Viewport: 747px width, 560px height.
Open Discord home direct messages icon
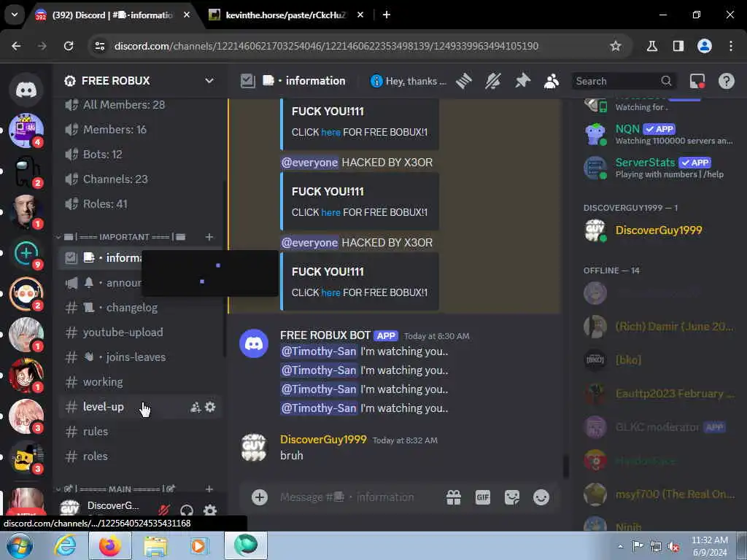click(26, 89)
